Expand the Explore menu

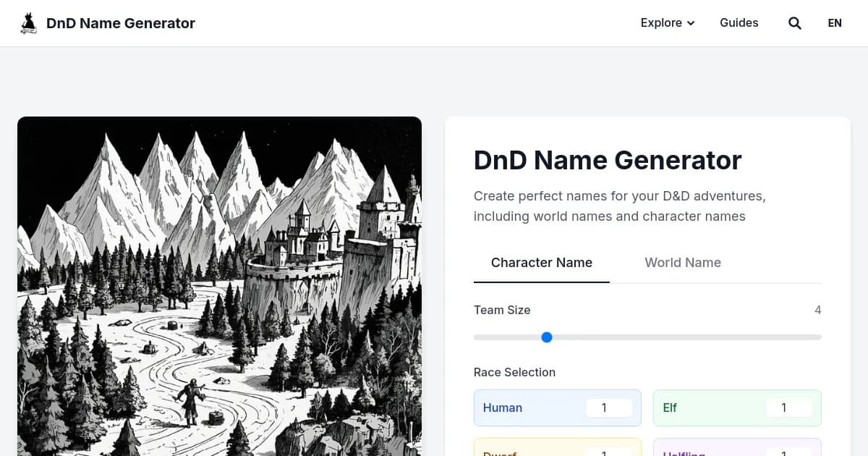pyautogui.click(x=661, y=22)
